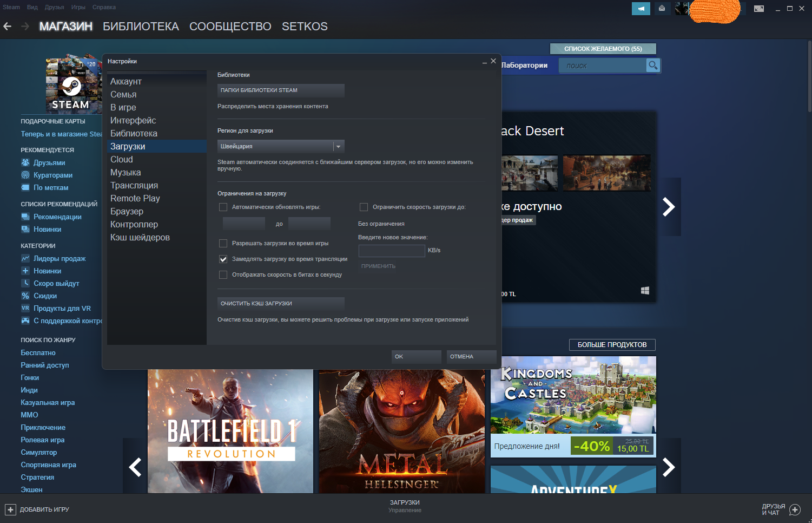Viewport: 812px width, 523px height.
Task: Select Аккаунт in settings sidebar
Action: [x=157, y=81]
